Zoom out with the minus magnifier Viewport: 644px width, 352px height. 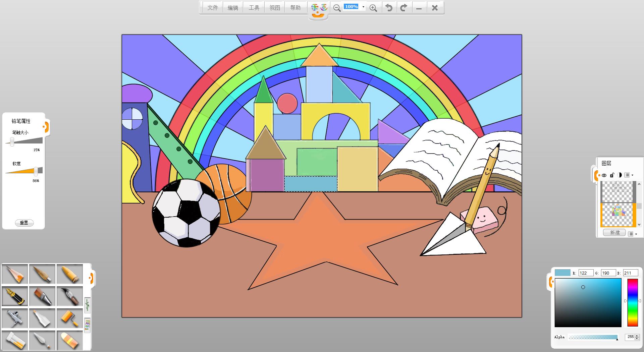[x=337, y=8]
